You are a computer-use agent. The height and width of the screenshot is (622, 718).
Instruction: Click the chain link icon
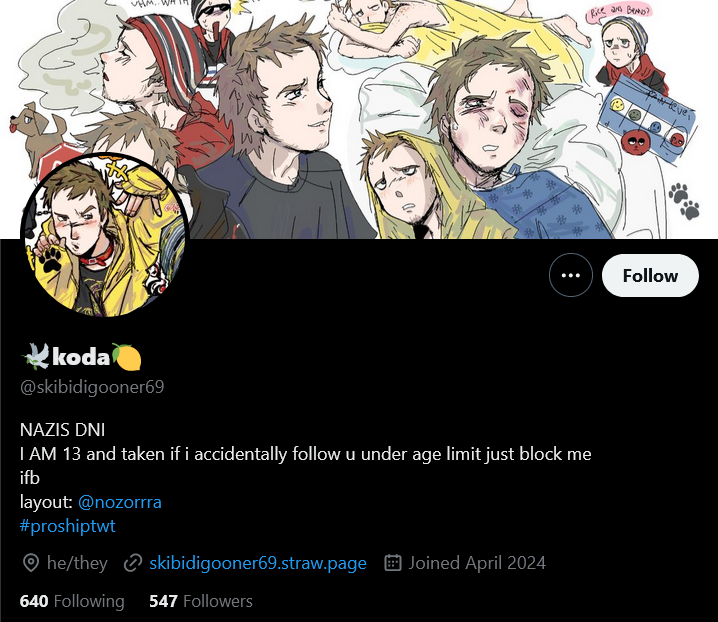coord(133,563)
